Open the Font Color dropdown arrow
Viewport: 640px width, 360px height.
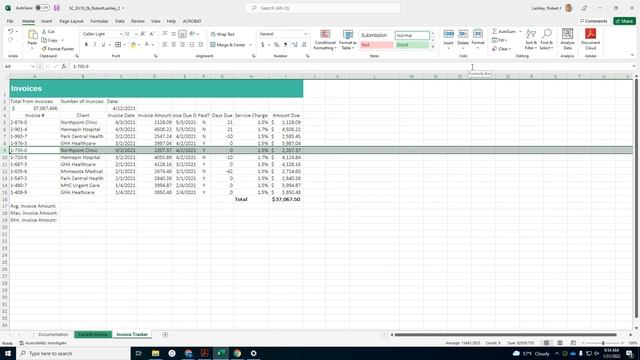153,44
